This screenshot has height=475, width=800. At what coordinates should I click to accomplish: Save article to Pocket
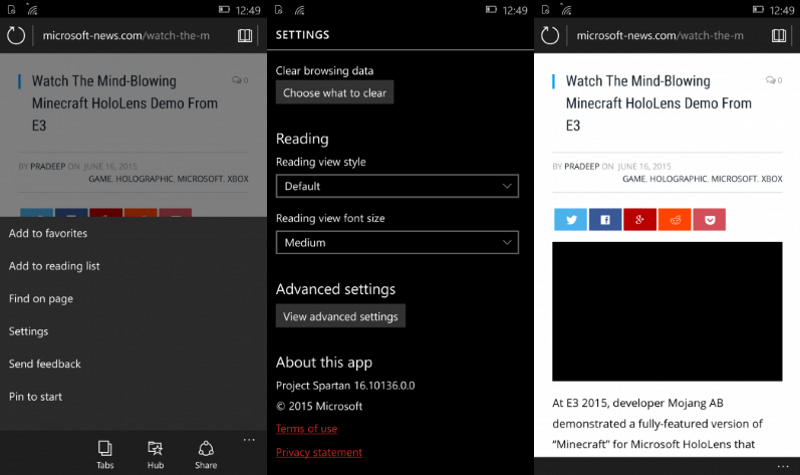pos(709,219)
